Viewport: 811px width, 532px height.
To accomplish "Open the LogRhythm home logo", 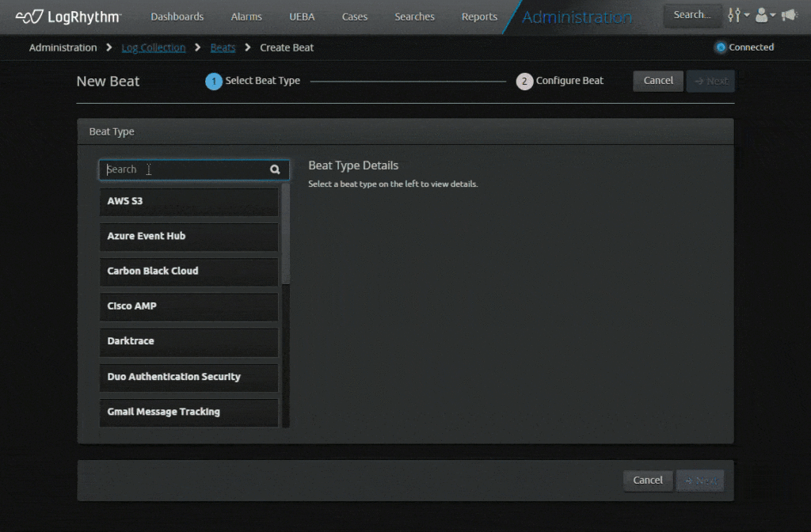I will 67,15.
